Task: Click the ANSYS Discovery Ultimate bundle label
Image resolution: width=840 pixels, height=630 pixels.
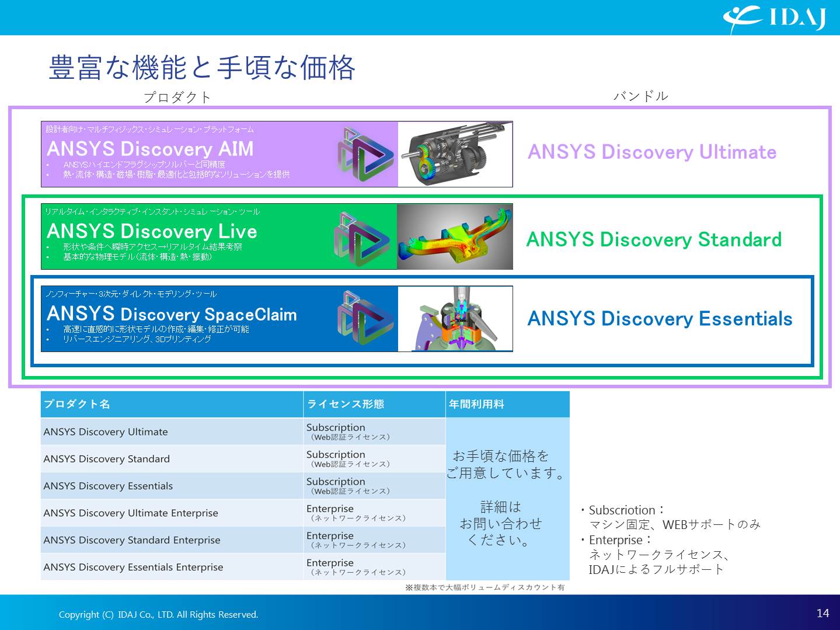Action: tap(652, 152)
